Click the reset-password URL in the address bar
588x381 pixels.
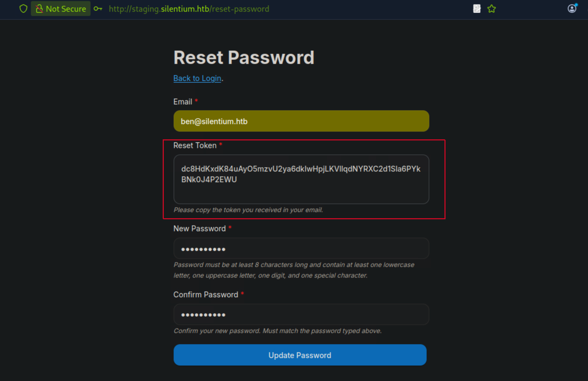[189, 9]
